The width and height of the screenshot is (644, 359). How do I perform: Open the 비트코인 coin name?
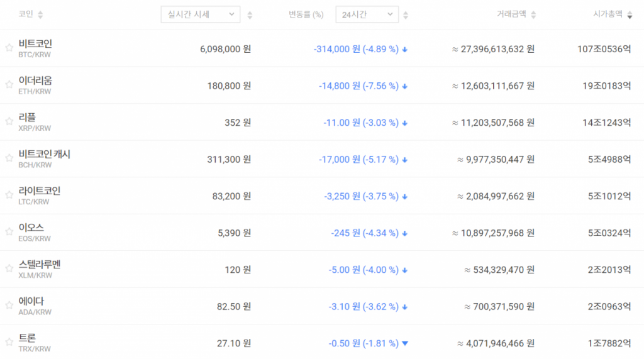click(35, 43)
